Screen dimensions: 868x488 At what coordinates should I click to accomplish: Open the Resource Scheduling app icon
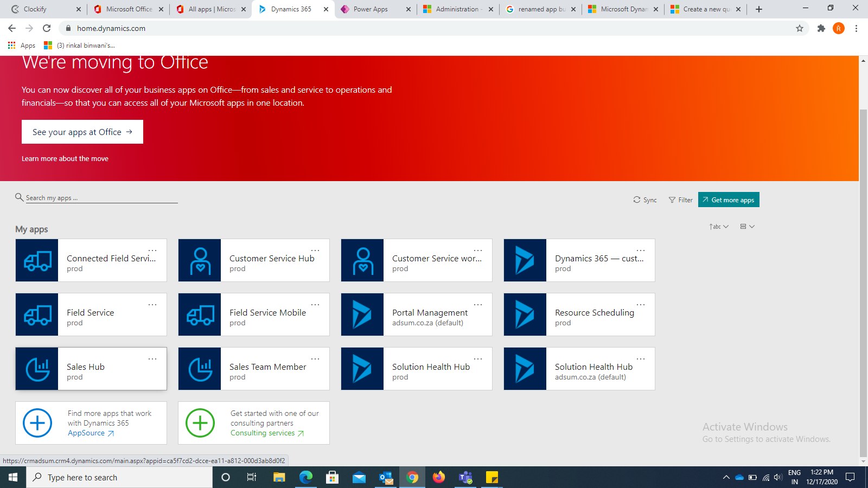pos(525,314)
